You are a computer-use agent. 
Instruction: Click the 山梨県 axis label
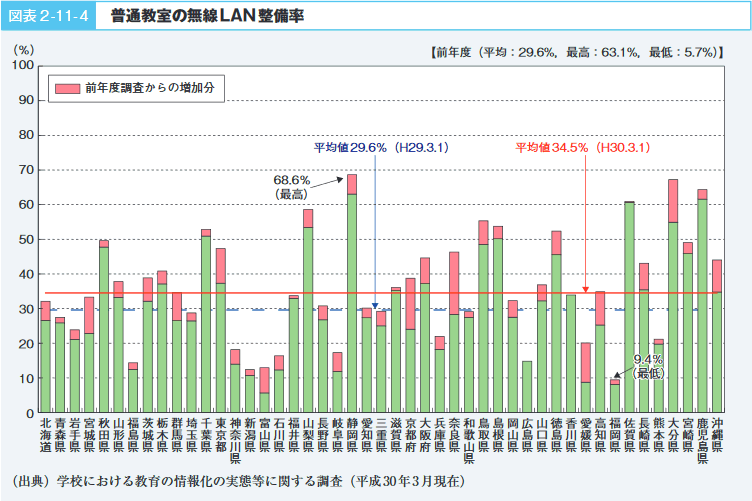(308, 435)
